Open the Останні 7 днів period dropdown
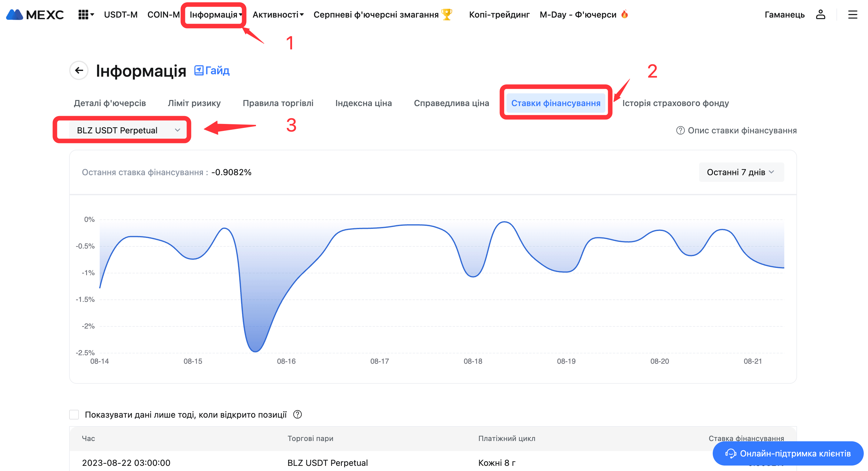868x471 pixels. pos(741,172)
